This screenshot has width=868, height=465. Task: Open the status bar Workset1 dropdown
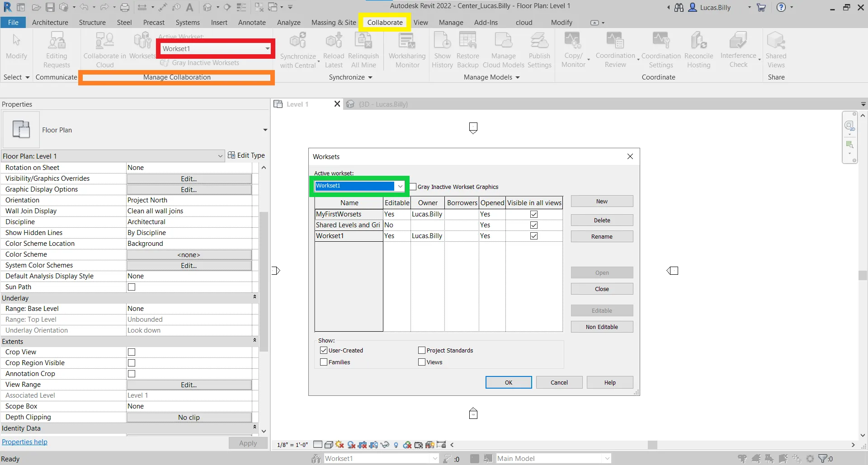coord(434,458)
